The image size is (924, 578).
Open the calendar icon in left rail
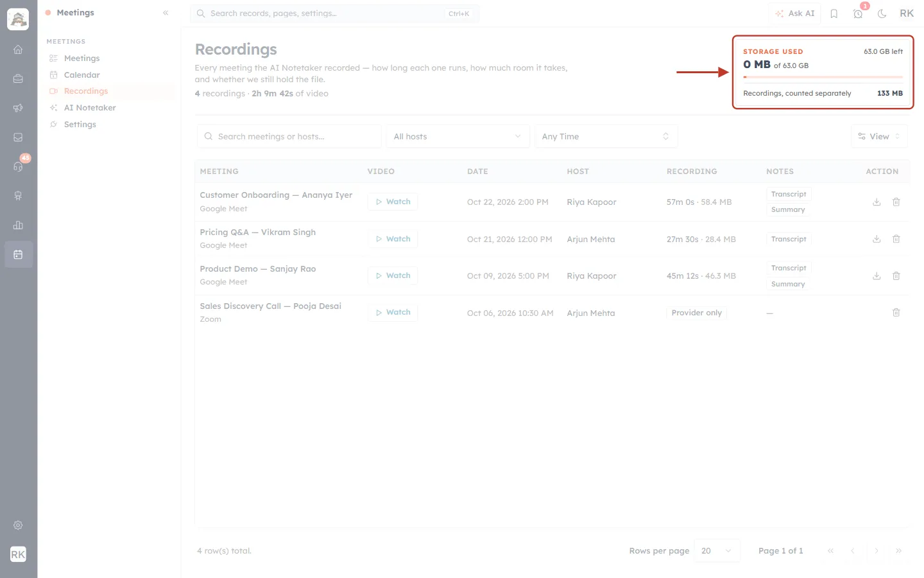click(18, 255)
